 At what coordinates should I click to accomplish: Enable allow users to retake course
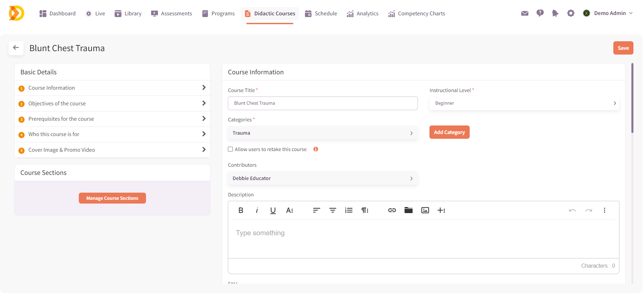tap(231, 149)
